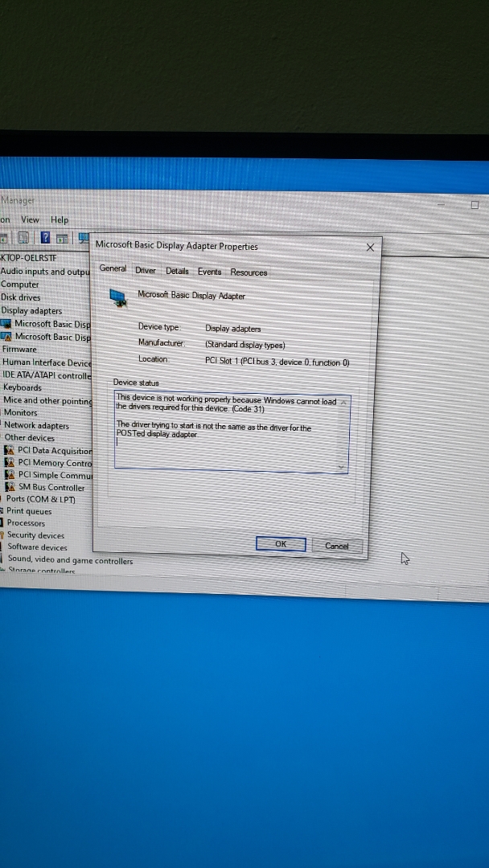Click the first Microsoft Basic Display Adapter device icon
This screenshot has width=489, height=868.
coord(6,324)
